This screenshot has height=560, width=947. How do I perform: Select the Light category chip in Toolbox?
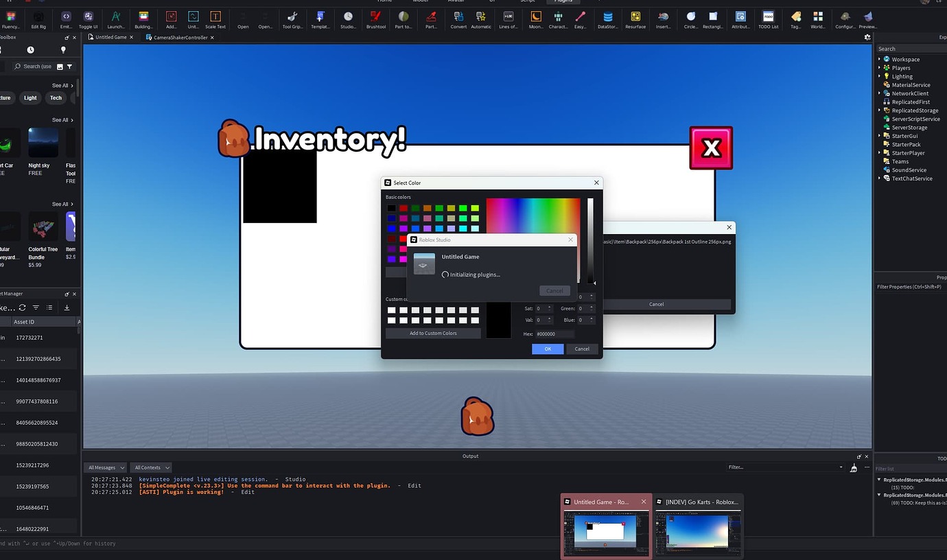click(30, 98)
